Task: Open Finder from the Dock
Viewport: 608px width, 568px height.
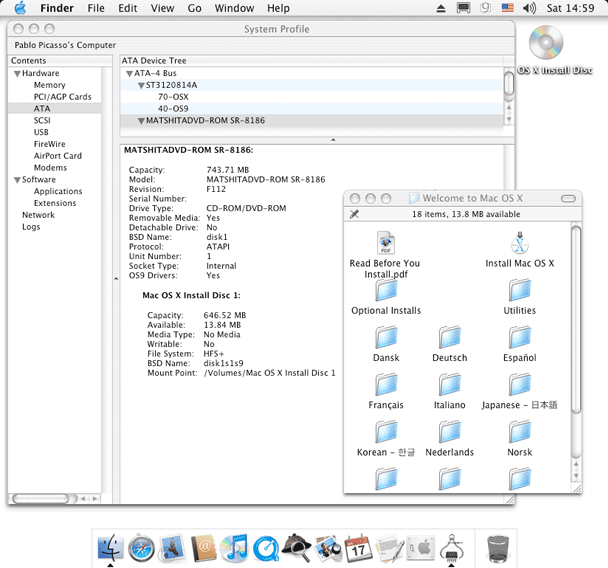Action: [x=111, y=548]
